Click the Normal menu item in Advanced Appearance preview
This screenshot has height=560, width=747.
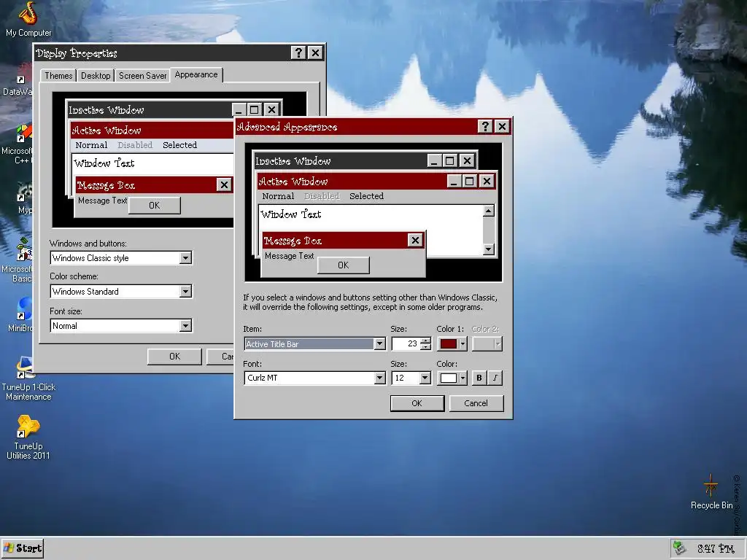point(278,195)
